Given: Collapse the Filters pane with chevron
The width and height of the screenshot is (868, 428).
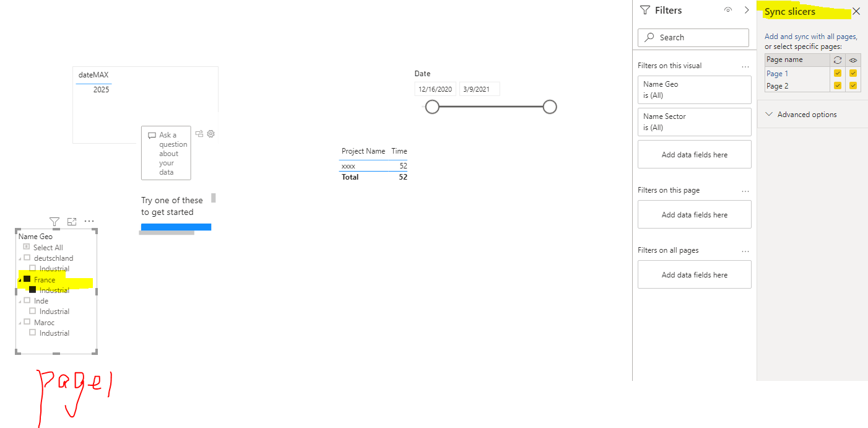Looking at the screenshot, I should (x=747, y=11).
